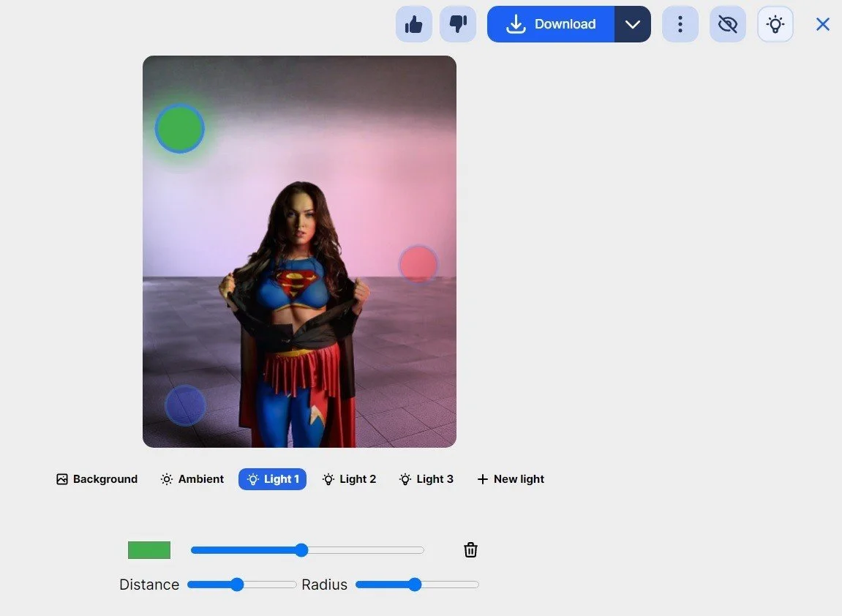The height and width of the screenshot is (616, 842).
Task: Open the Ambient light tab
Action: coord(192,479)
